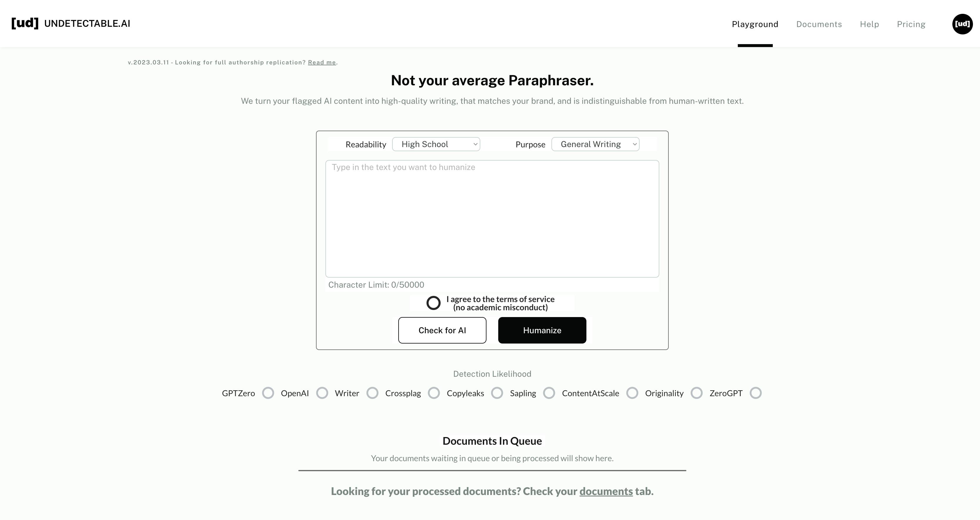Click the documents hyperlink in footer text
The image size is (980, 520).
tap(606, 491)
